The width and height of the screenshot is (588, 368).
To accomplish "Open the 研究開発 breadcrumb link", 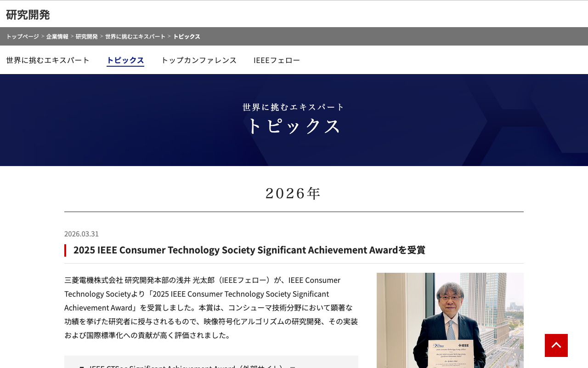I will click(87, 36).
